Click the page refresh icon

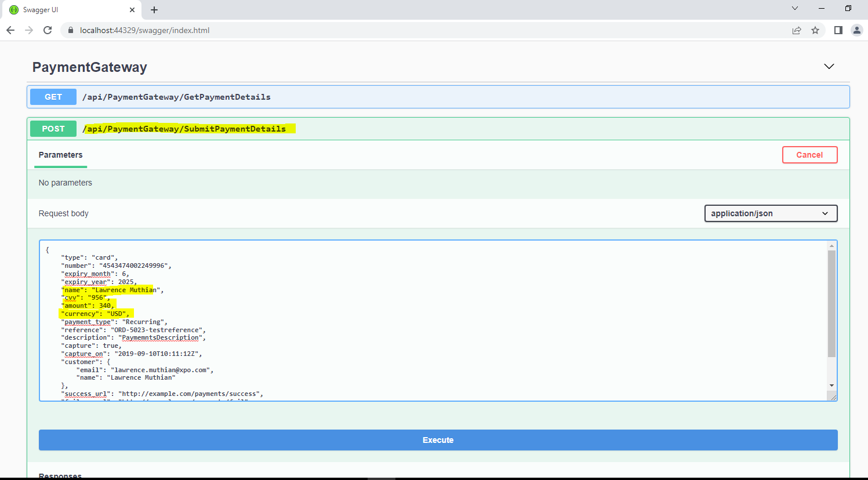(48, 30)
